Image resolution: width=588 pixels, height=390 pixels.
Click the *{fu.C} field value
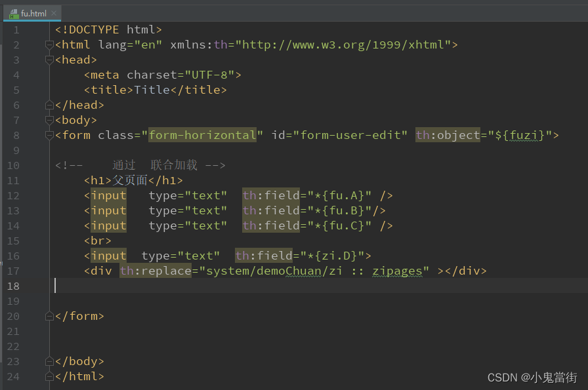pyautogui.click(x=339, y=225)
